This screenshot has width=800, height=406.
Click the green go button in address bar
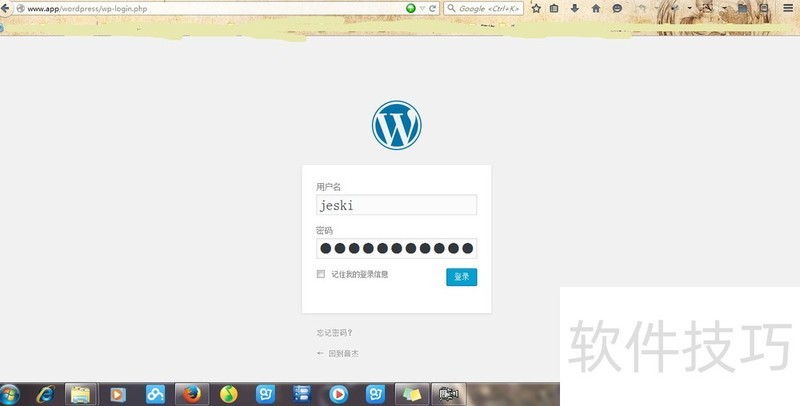411,8
